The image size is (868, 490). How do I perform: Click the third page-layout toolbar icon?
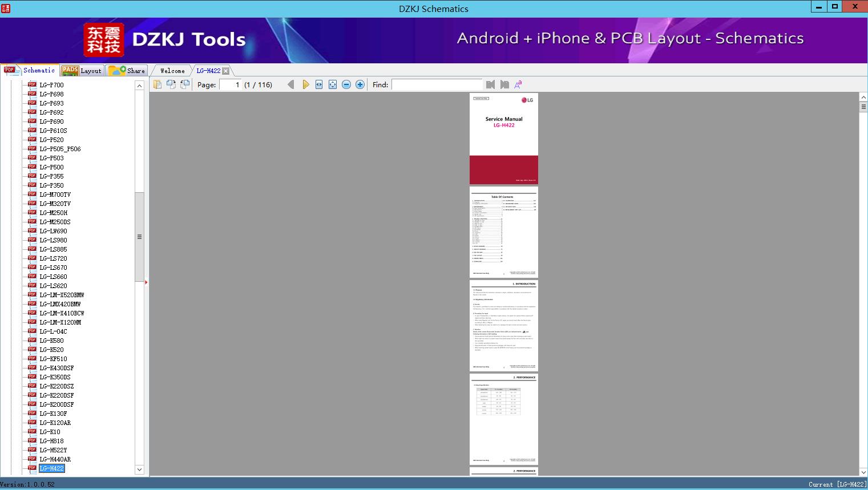pos(185,84)
